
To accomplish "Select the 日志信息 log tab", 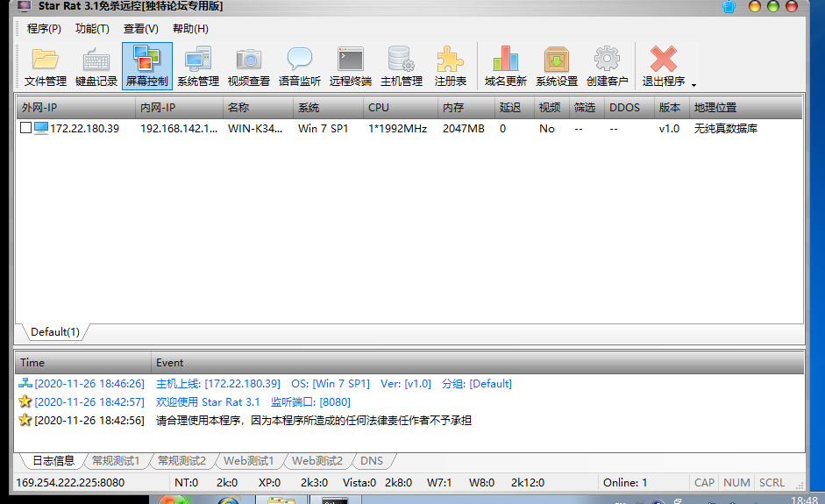I will (x=53, y=461).
